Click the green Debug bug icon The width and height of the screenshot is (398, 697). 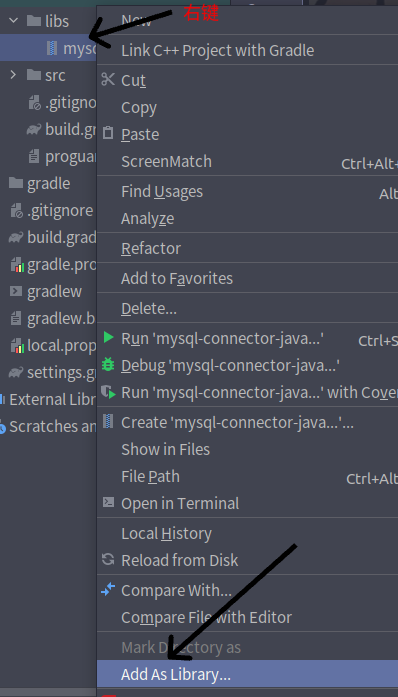(108, 364)
